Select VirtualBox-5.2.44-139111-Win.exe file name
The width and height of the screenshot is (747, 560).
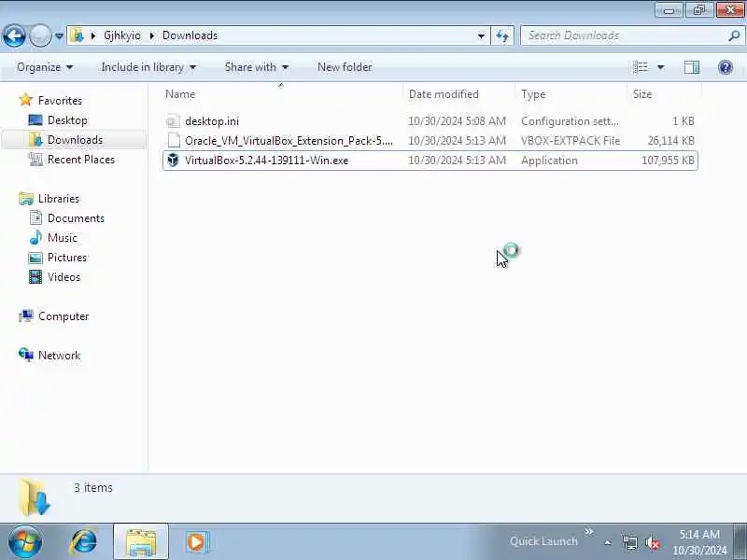point(267,161)
